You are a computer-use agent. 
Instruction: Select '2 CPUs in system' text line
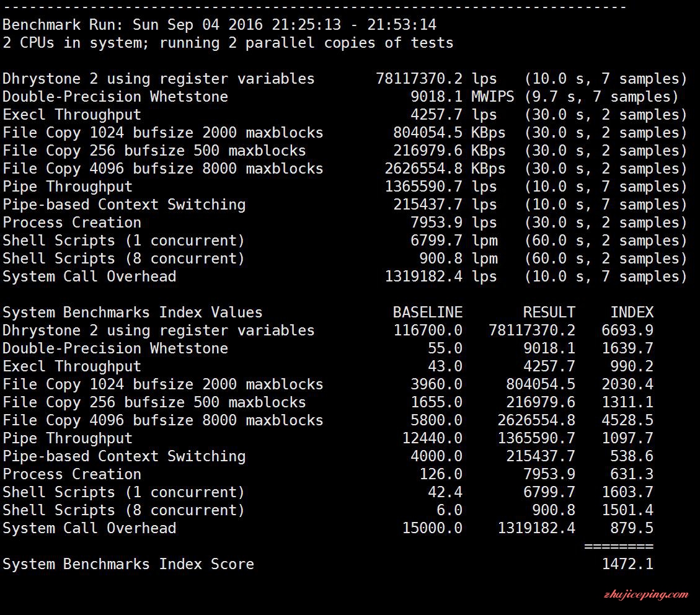pos(228,42)
